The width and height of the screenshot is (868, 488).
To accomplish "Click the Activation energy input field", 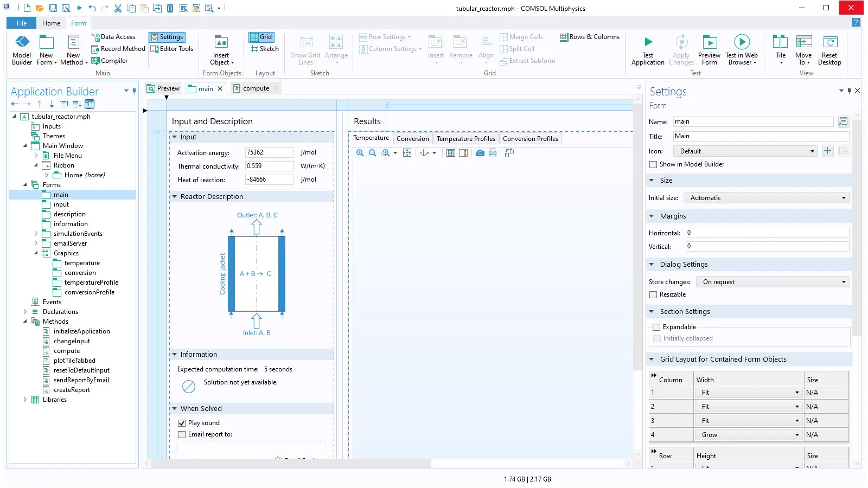I will point(269,153).
